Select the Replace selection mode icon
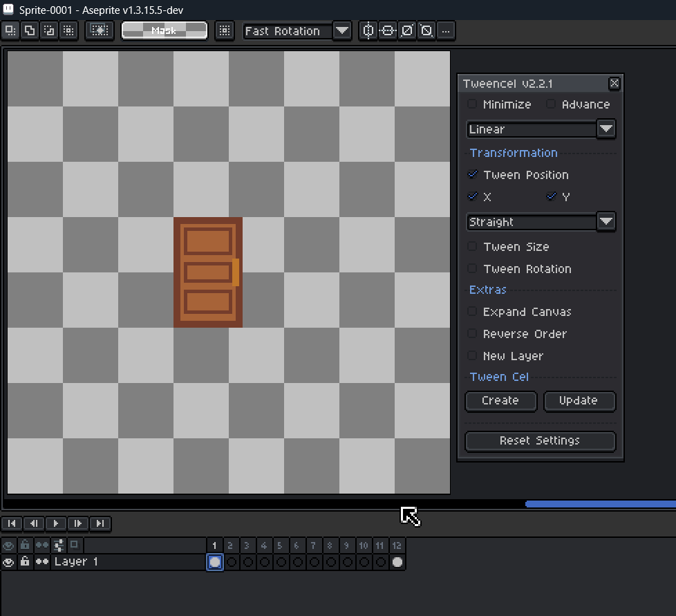 click(x=10, y=30)
